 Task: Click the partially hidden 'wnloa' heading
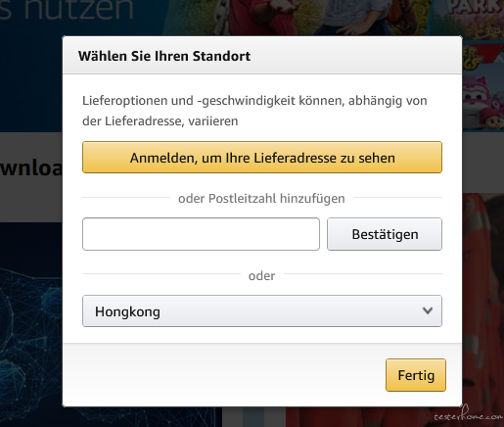click(x=31, y=168)
